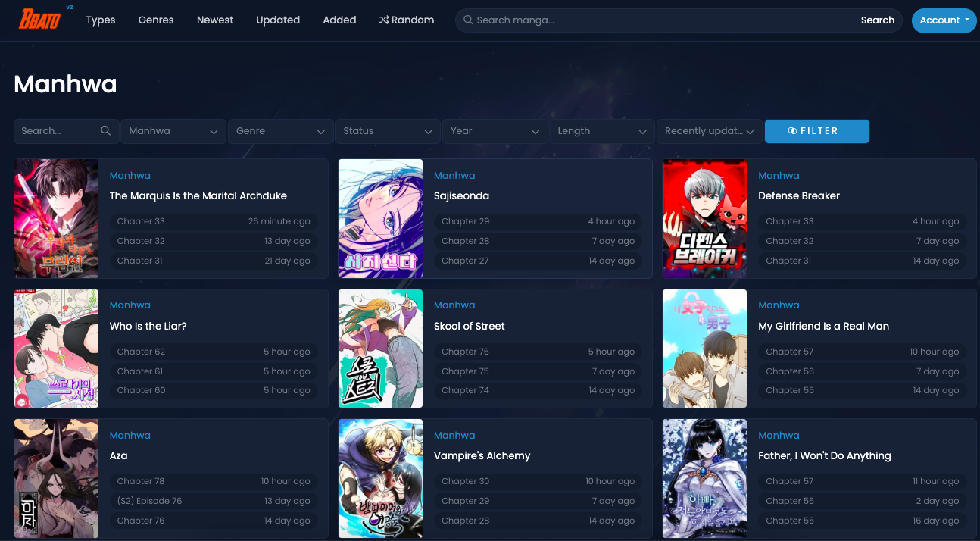980x541 pixels.
Task: Open the Skool of Street cover image
Action: [x=380, y=349]
